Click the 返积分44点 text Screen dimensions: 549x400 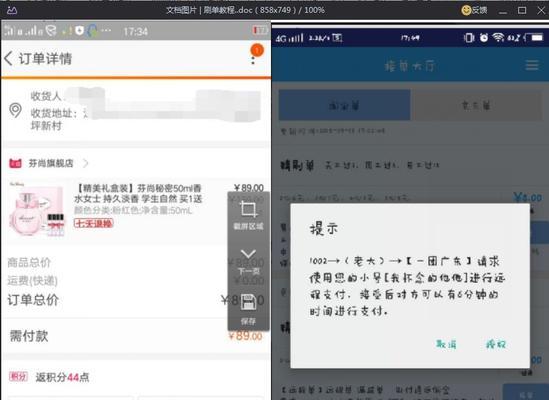point(63,377)
